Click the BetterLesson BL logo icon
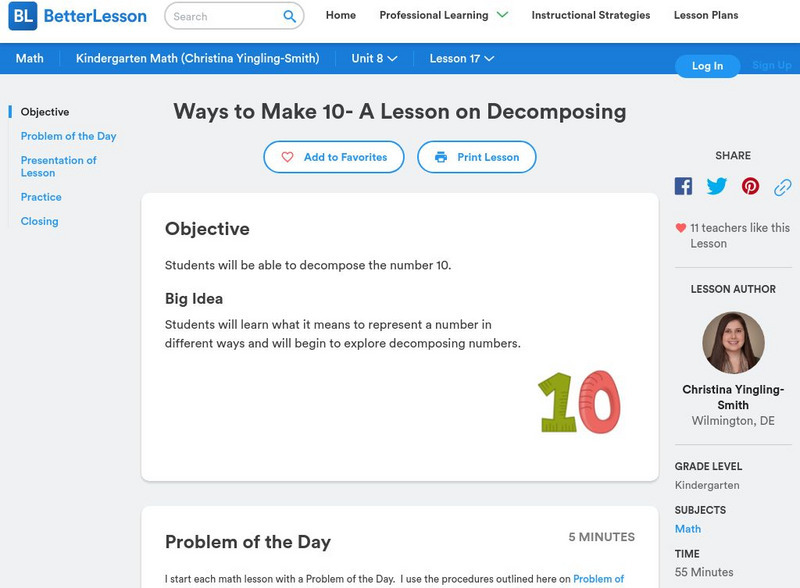The width and height of the screenshot is (800, 588). point(22,16)
